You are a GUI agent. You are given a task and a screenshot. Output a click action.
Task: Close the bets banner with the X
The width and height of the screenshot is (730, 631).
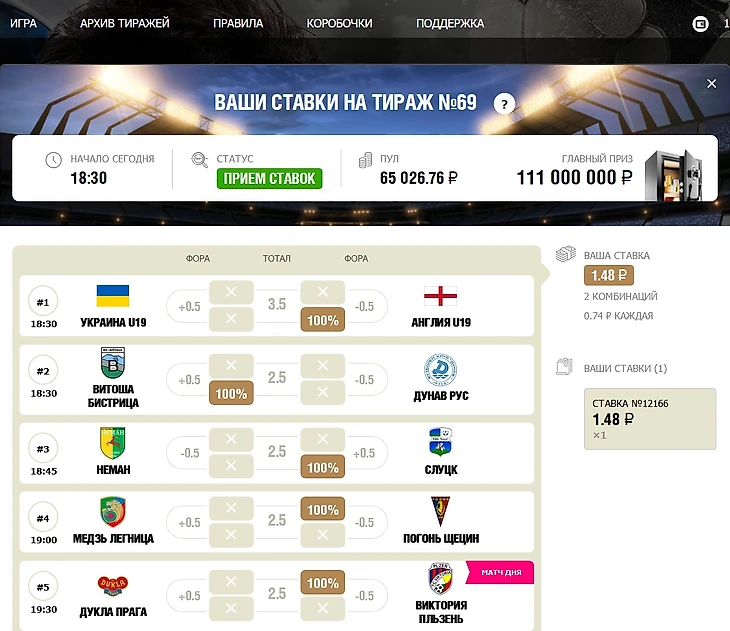(711, 83)
